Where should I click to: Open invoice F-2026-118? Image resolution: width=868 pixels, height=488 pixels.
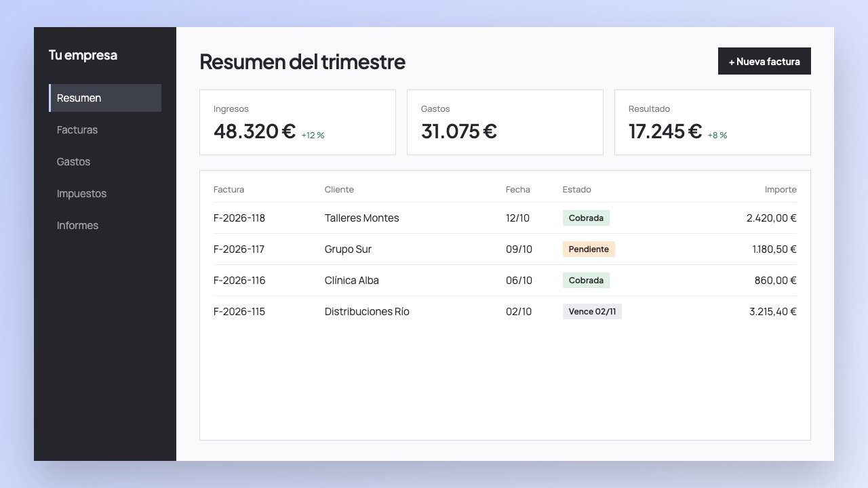click(239, 218)
